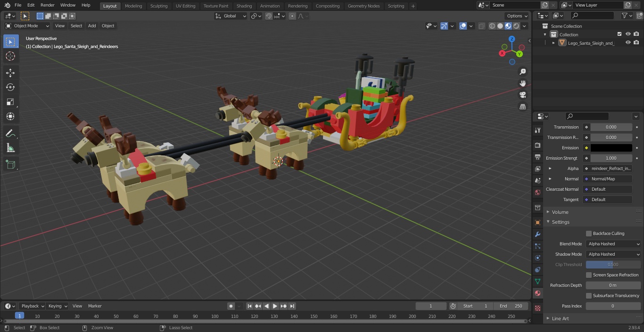Select the Measure tool
644x332 pixels.
coord(10,148)
